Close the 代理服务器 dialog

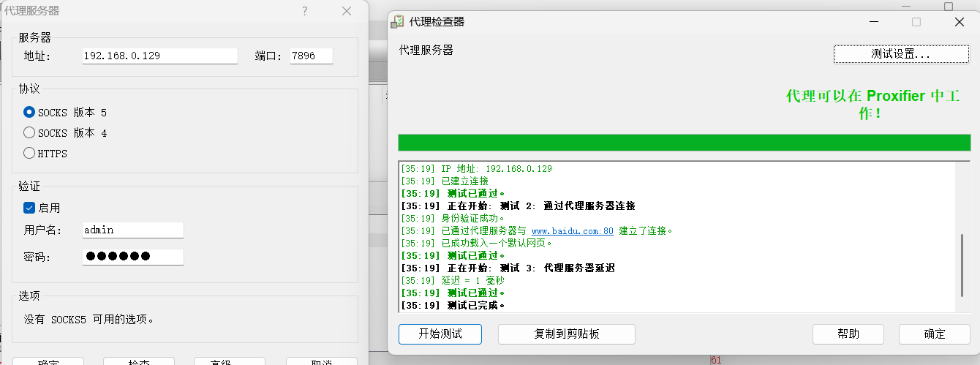[x=347, y=11]
